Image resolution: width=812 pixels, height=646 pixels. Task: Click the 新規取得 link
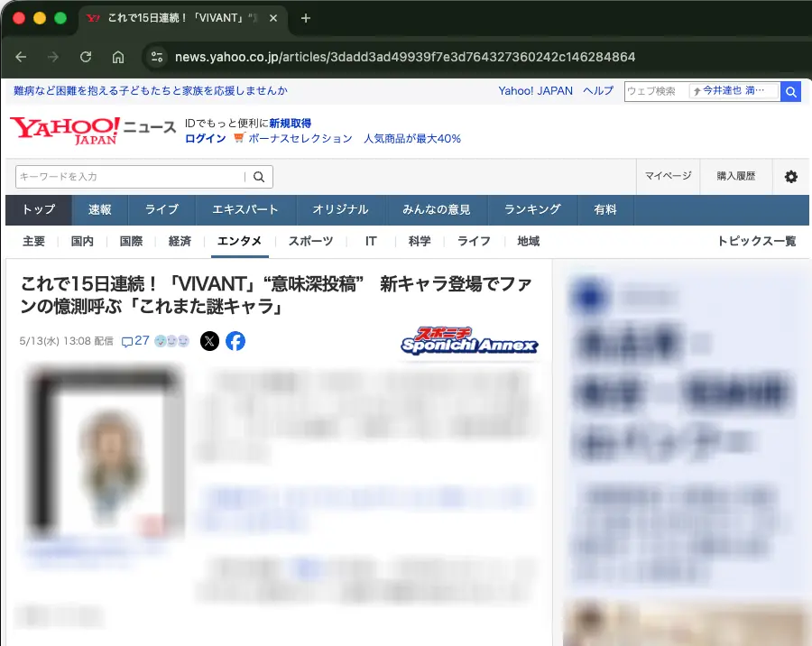(290, 124)
